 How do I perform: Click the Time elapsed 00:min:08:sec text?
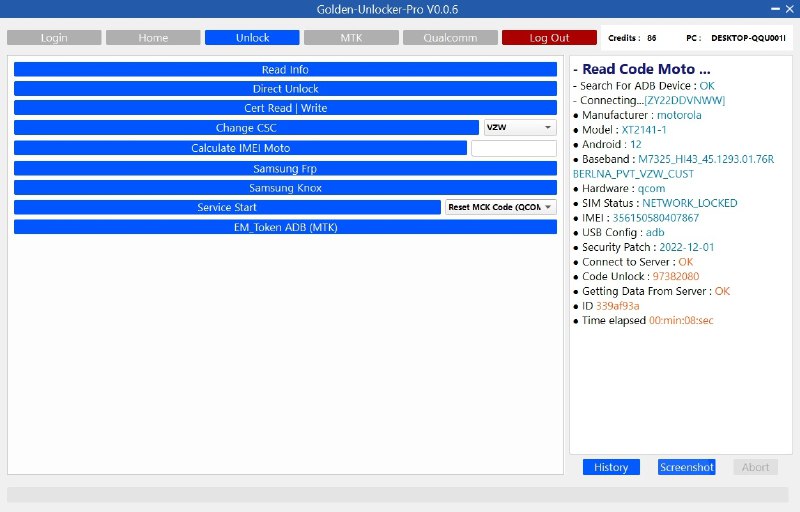pyautogui.click(x=681, y=321)
